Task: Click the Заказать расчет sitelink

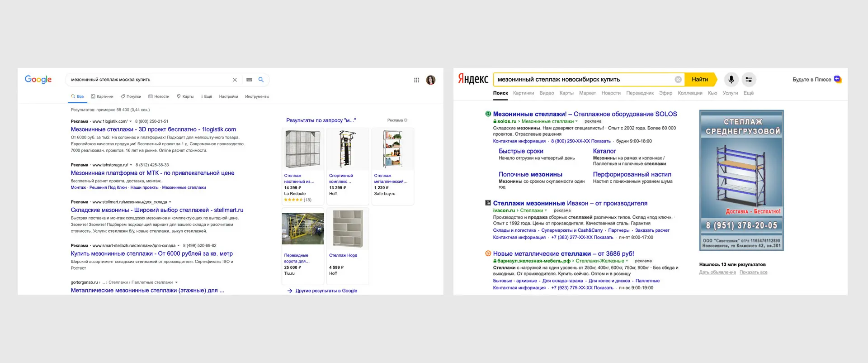Action: [x=652, y=230]
